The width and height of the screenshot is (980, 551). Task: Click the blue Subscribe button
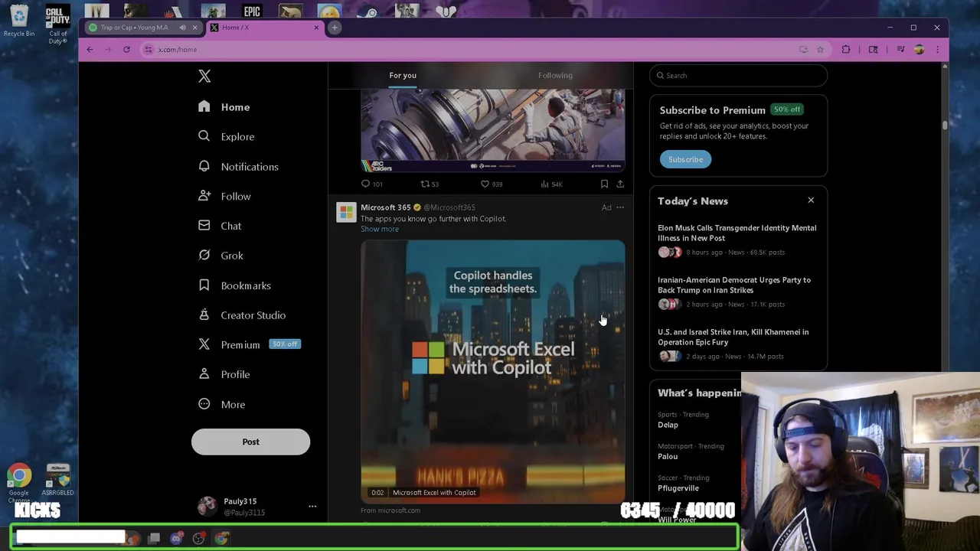tap(685, 159)
